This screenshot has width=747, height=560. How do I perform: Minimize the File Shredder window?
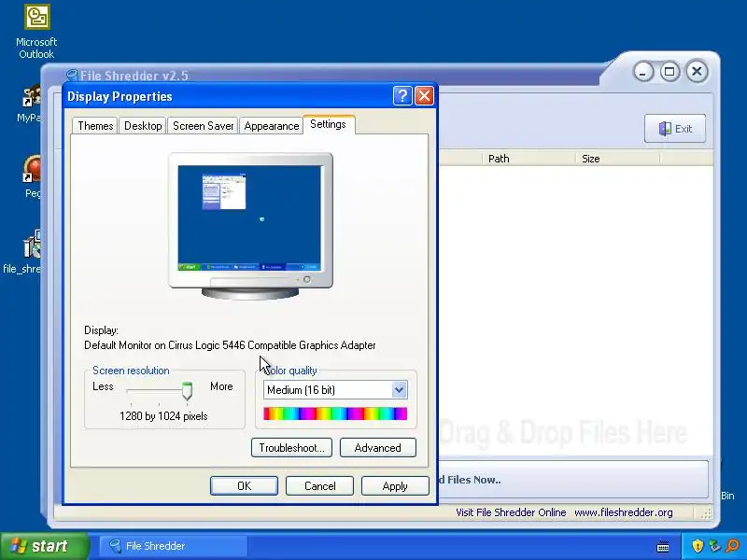[x=643, y=72]
